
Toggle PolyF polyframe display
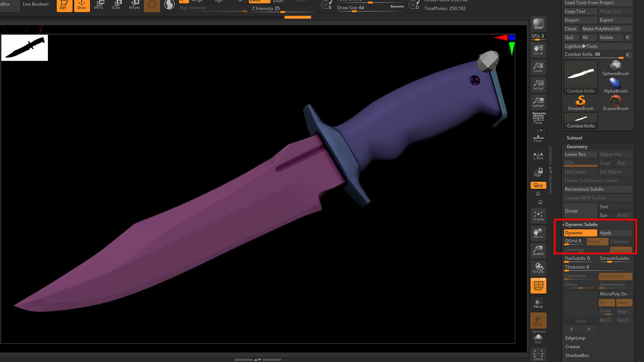(538, 285)
